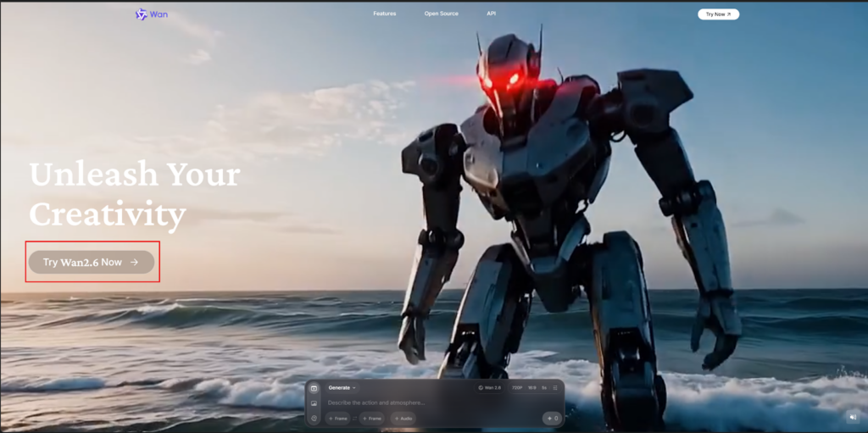Open the settings list icon beside 5s
This screenshot has width=868, height=433.
[x=555, y=388]
